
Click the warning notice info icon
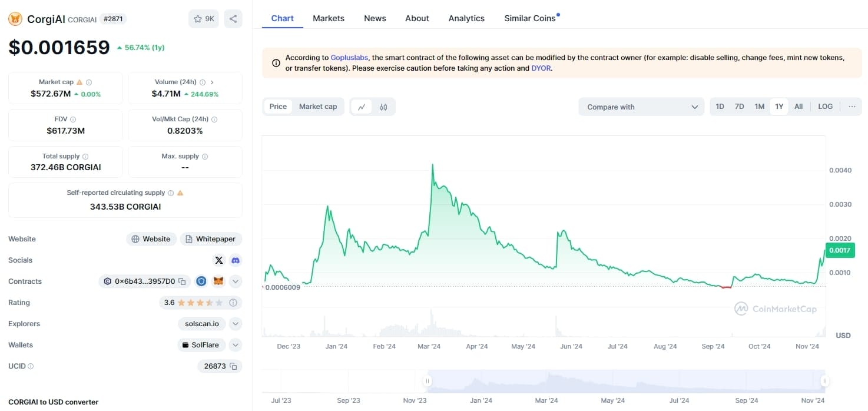(276, 63)
